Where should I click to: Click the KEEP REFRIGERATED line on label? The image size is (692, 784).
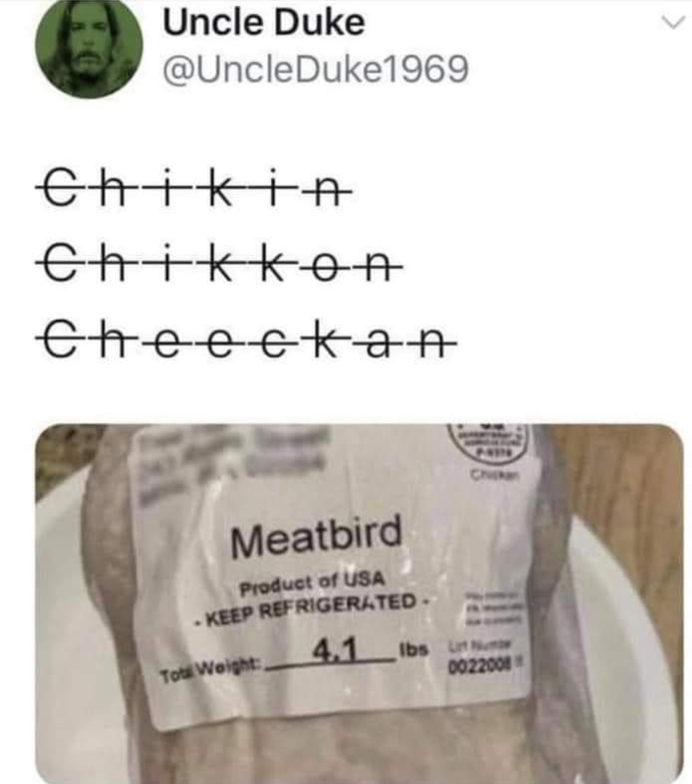click(x=309, y=608)
